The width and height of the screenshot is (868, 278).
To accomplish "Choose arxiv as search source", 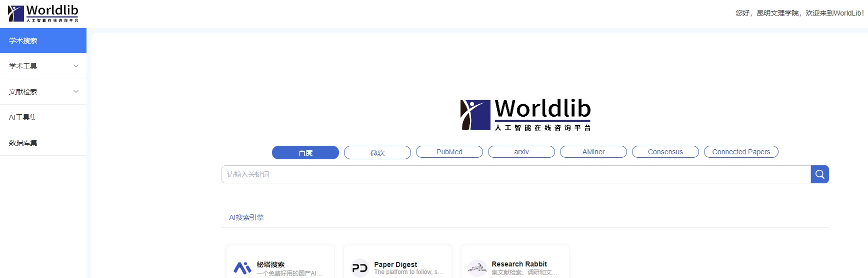I will coord(521,152).
